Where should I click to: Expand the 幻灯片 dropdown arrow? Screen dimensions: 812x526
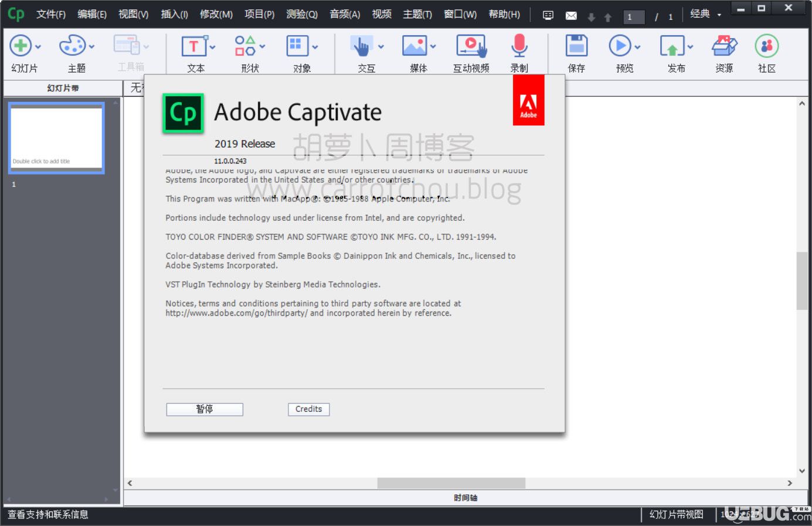38,47
